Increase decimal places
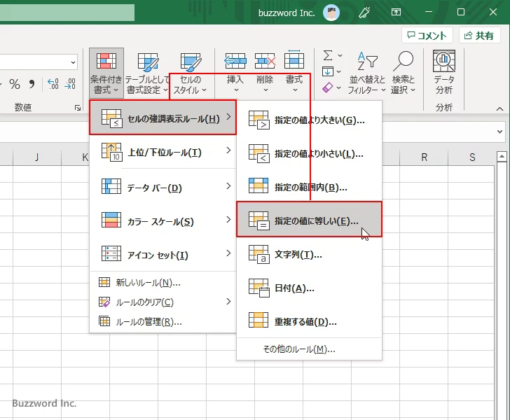This screenshot has height=420, width=510. [53, 84]
